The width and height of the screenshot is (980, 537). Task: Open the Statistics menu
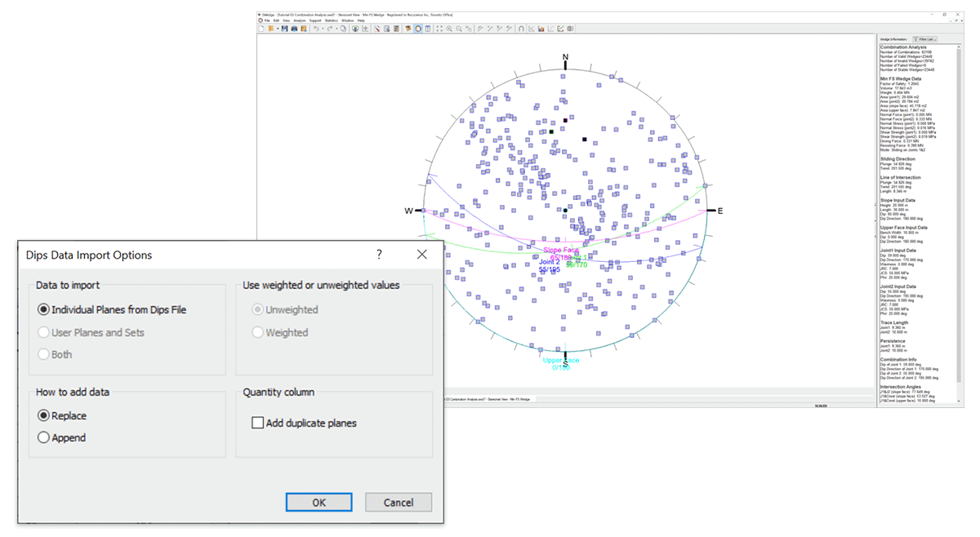click(x=332, y=20)
